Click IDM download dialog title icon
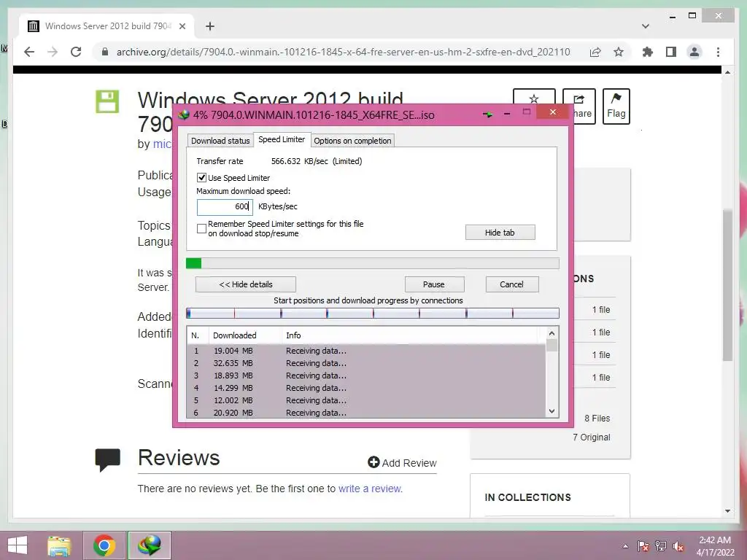This screenshot has width=747, height=560. point(183,114)
